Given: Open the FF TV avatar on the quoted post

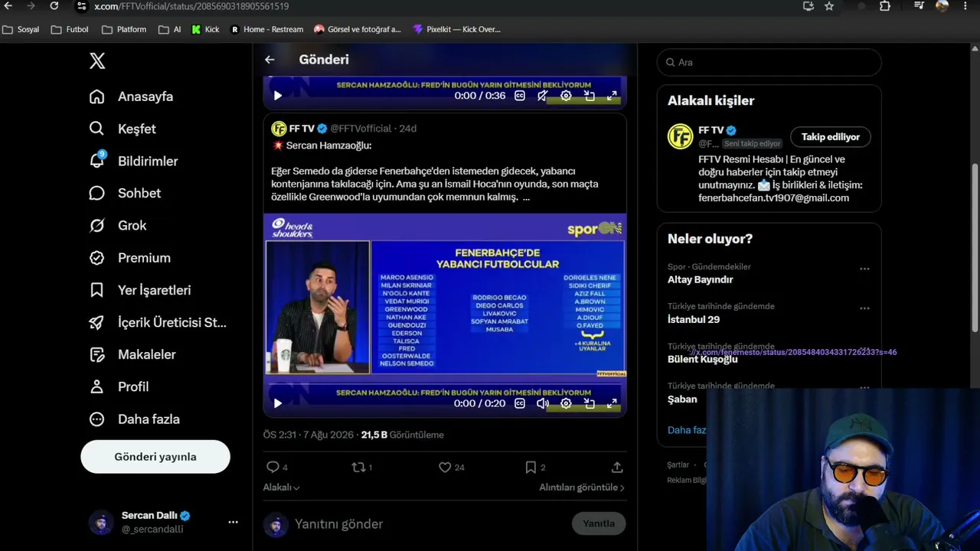Looking at the screenshot, I should point(279,129).
